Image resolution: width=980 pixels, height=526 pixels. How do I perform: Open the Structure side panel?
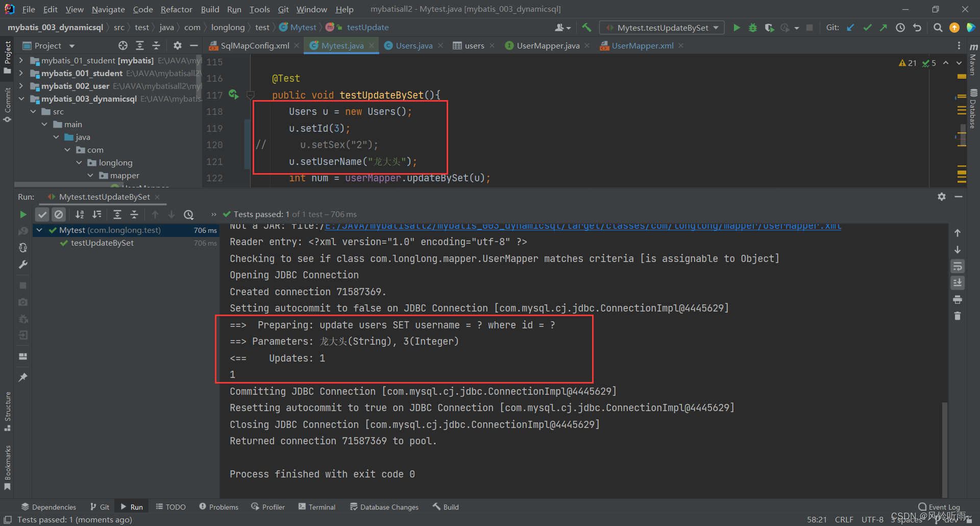tap(7, 412)
